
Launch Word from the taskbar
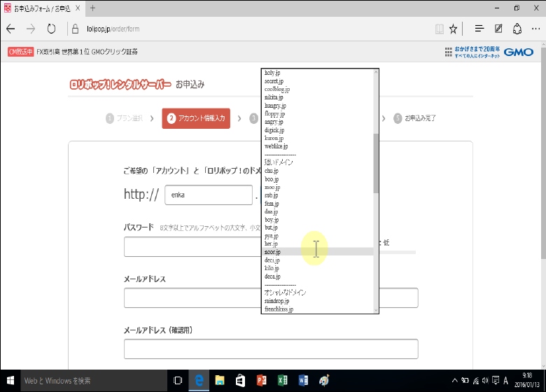303,381
